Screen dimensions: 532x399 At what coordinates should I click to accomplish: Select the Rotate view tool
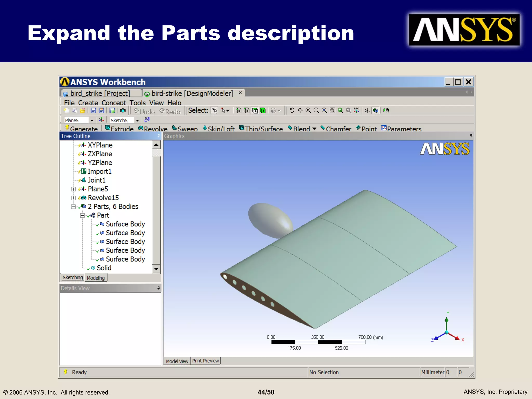pyautogui.click(x=292, y=110)
